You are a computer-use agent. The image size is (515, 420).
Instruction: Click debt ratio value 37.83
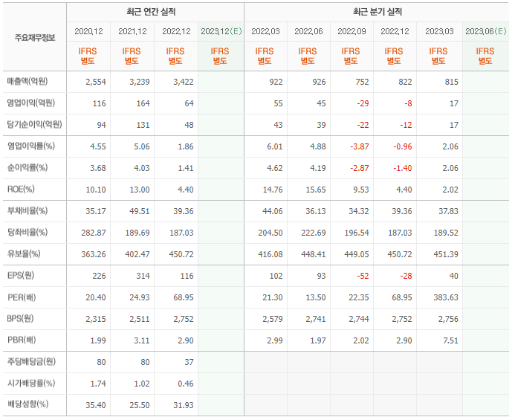click(x=448, y=211)
